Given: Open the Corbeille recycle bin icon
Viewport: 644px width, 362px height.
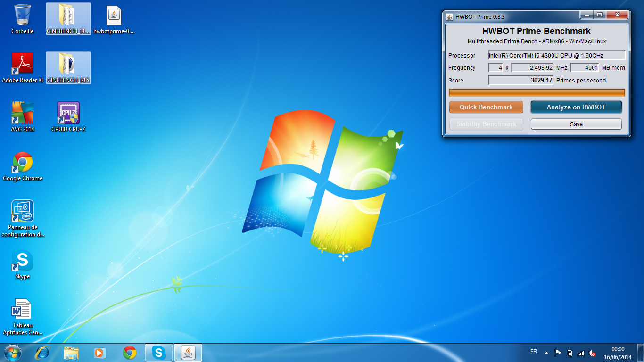Looking at the screenshot, I should pos(22,19).
